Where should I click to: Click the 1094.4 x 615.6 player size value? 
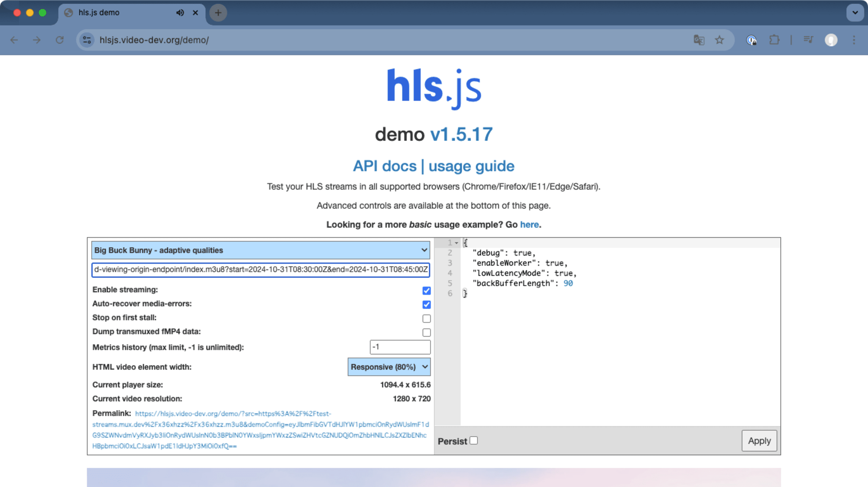405,385
